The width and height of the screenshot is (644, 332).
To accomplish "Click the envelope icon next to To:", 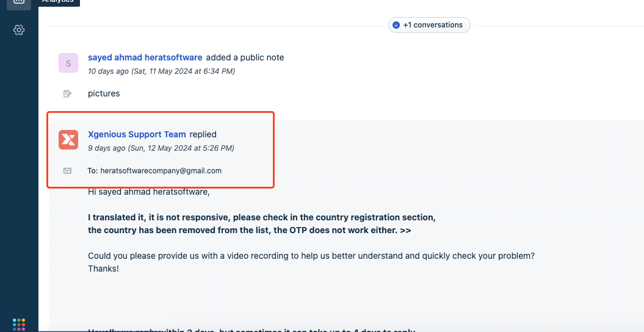I will [x=67, y=171].
